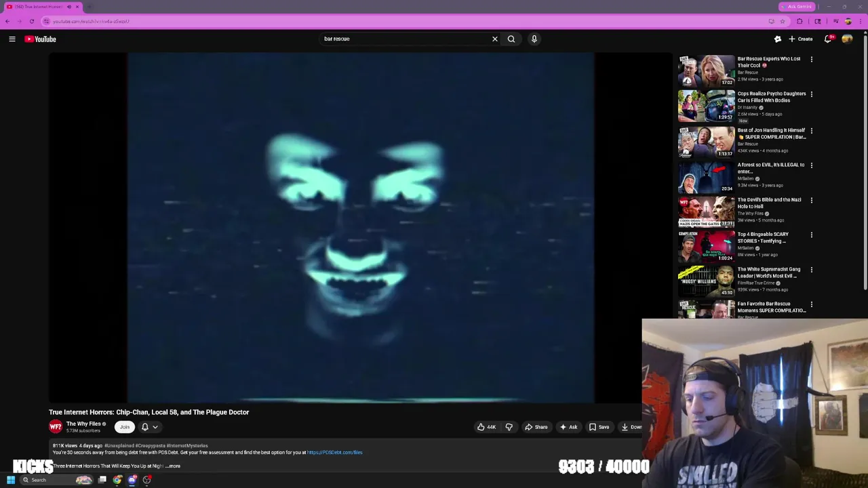Open Discord from the taskbar
868x488 pixels.
[132, 480]
